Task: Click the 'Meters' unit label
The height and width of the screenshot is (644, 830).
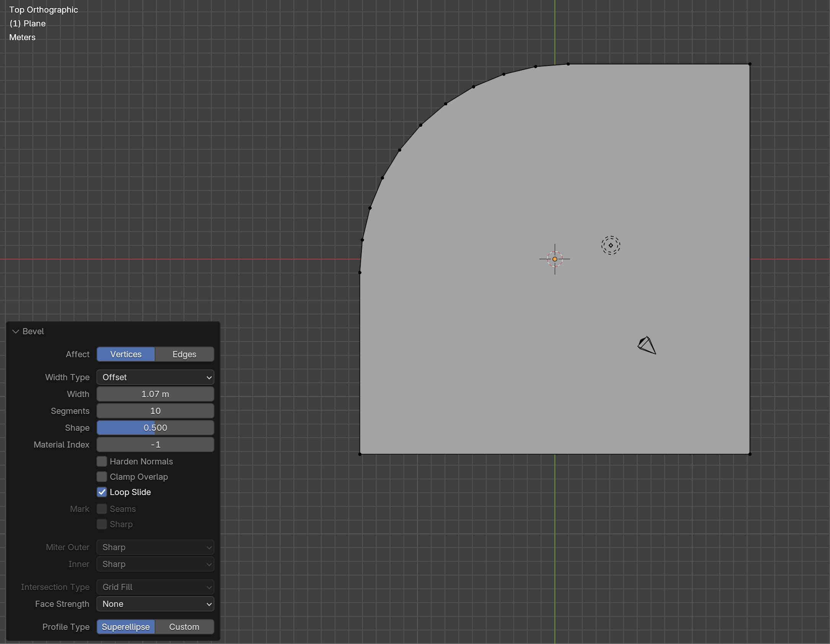Action: pyautogui.click(x=22, y=38)
